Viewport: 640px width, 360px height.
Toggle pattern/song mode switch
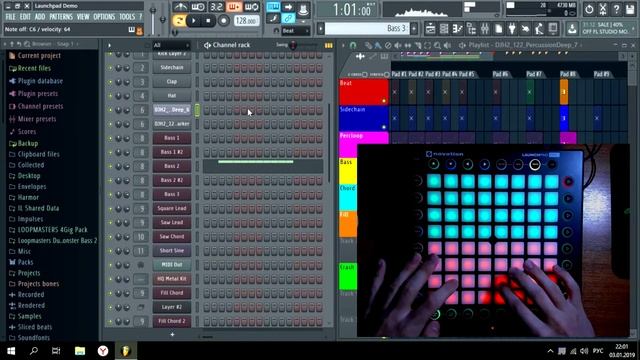[x=179, y=20]
